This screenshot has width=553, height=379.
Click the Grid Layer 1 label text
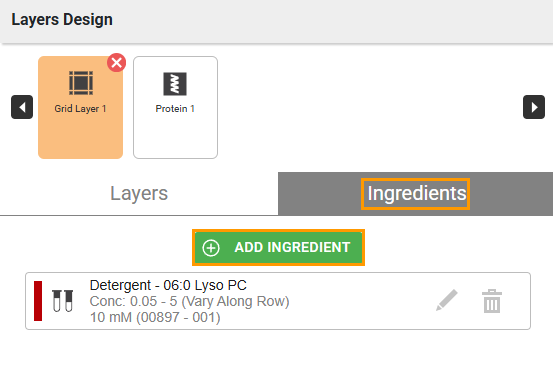(x=80, y=109)
